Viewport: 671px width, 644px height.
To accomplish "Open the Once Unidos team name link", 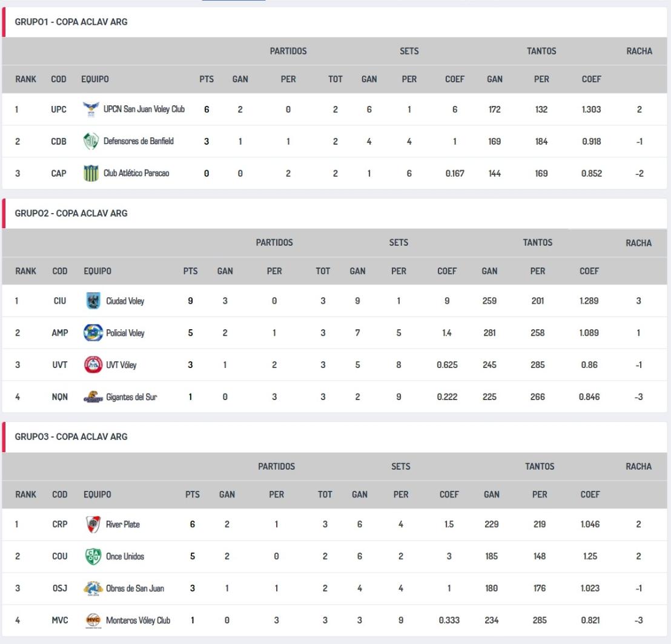I will pyautogui.click(x=125, y=557).
